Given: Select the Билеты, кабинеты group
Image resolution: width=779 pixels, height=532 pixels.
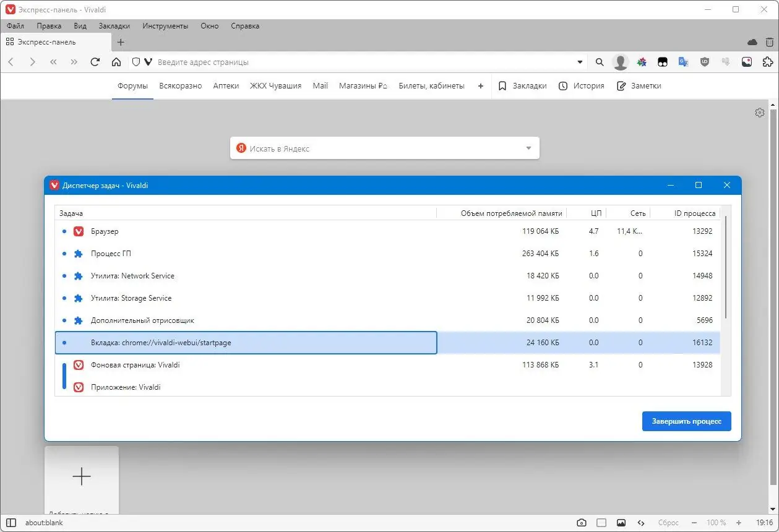Looking at the screenshot, I should (431, 86).
